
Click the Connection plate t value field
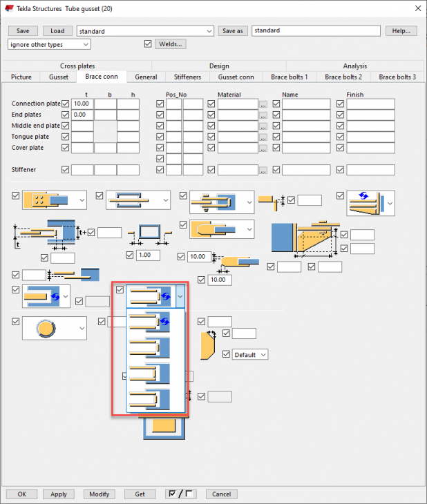click(x=82, y=104)
